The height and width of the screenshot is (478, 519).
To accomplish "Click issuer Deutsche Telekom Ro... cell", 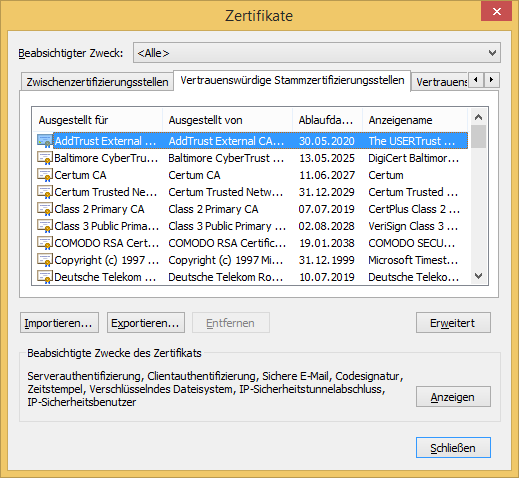I will point(226,277).
